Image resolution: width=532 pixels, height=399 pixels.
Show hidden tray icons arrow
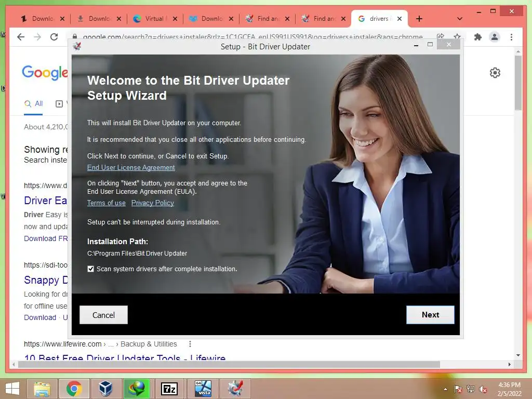point(445,389)
